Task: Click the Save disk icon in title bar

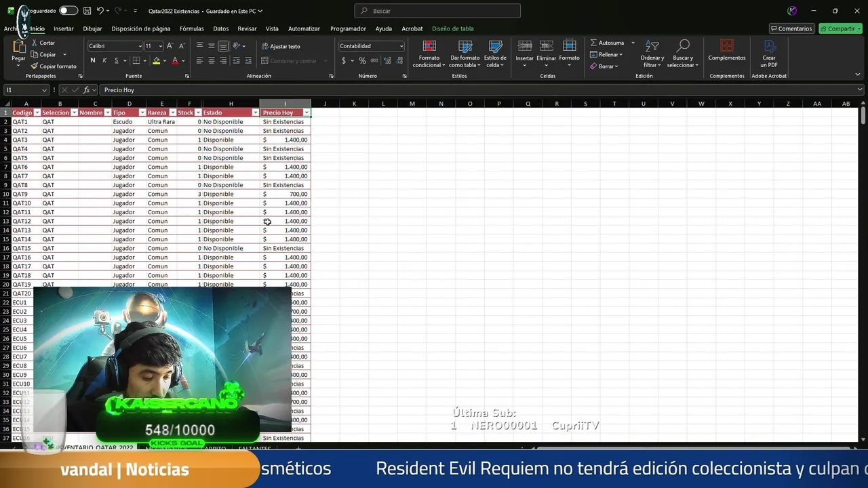Action: coord(87,11)
